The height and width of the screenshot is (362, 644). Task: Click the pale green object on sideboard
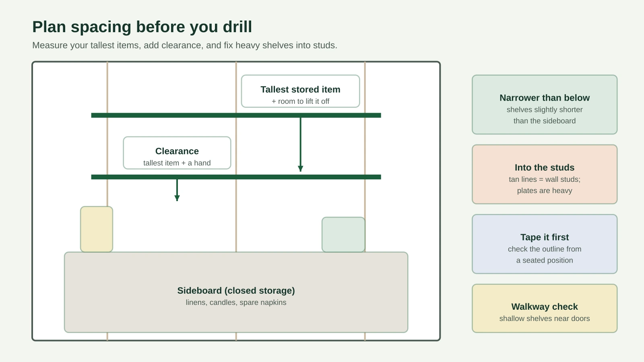[343, 235]
